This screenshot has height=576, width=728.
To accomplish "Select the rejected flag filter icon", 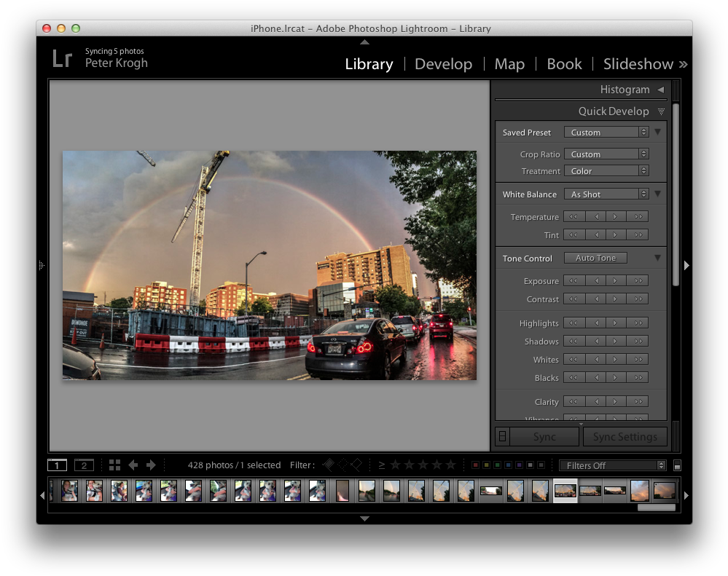I will (357, 465).
